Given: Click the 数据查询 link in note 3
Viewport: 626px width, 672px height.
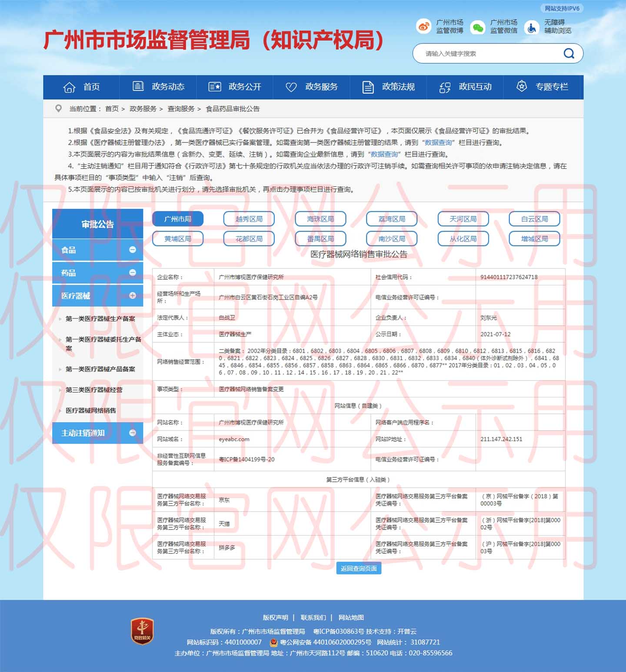Looking at the screenshot, I should (x=384, y=154).
